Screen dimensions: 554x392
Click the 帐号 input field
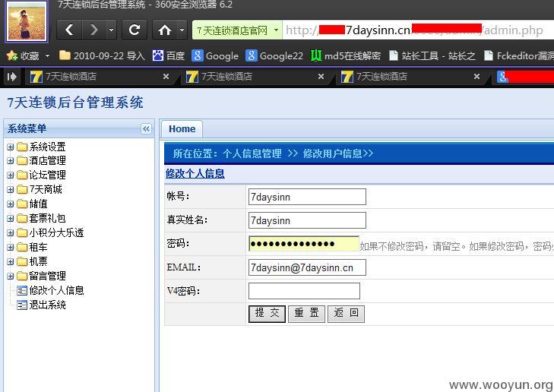(307, 197)
